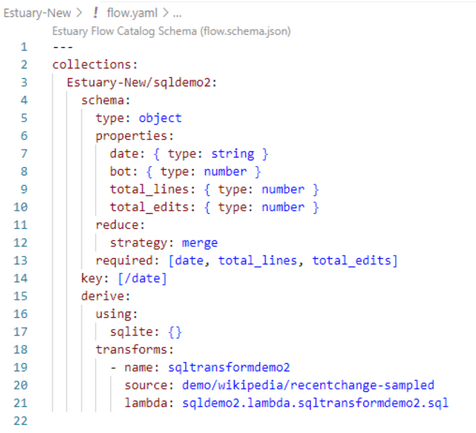Open Estuary Flow Catalog Schema link

coord(171,31)
